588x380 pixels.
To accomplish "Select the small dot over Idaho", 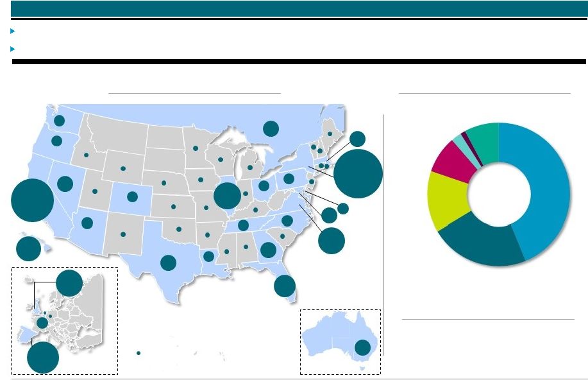I will coord(87,155).
